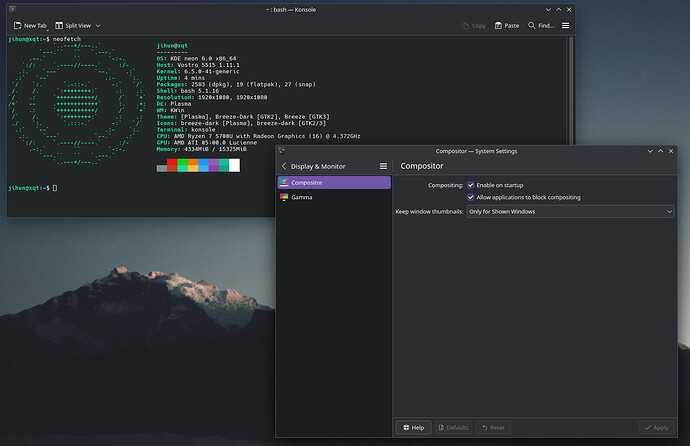Click the Compositor sidebar icon
The image size is (690, 446).
coord(284,183)
